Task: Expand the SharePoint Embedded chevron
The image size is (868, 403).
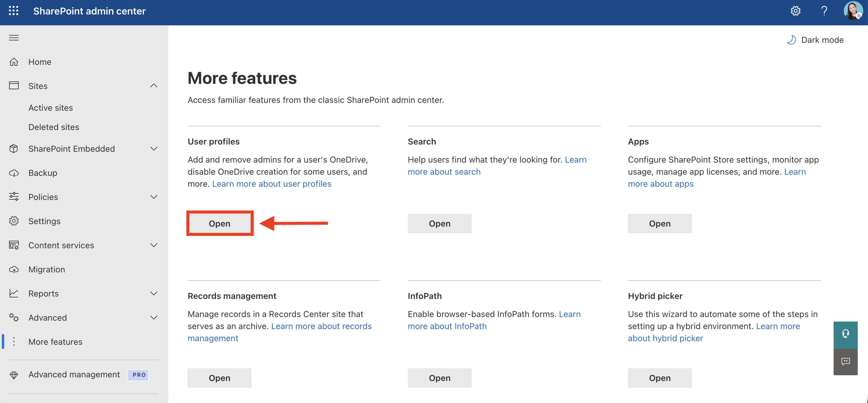Action: click(154, 149)
